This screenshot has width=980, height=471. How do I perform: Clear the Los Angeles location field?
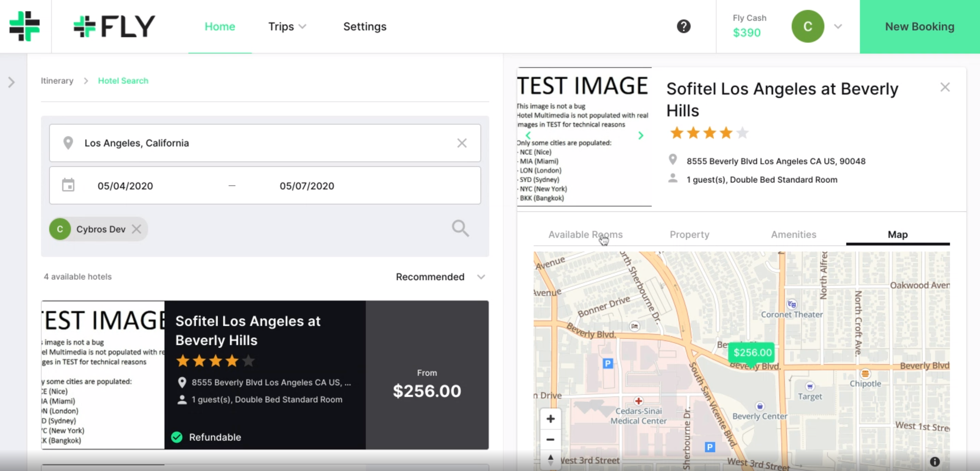pyautogui.click(x=461, y=143)
